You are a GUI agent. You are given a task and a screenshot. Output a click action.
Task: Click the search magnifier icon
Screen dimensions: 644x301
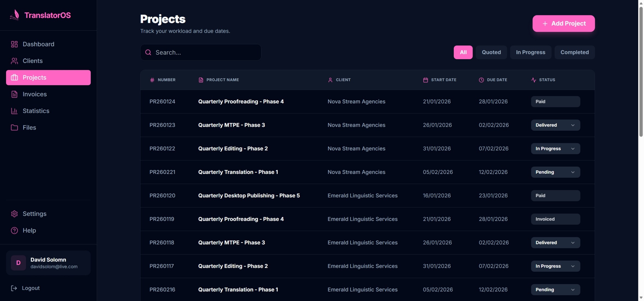148,52
